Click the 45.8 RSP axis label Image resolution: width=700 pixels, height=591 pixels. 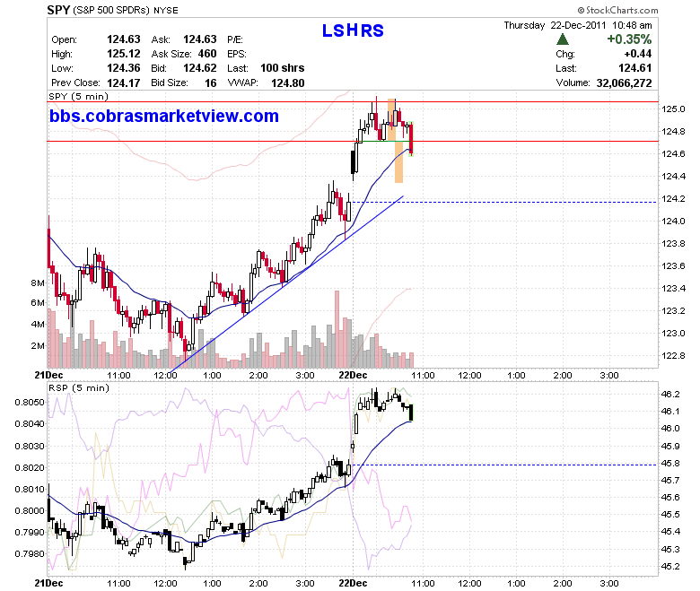670,464
